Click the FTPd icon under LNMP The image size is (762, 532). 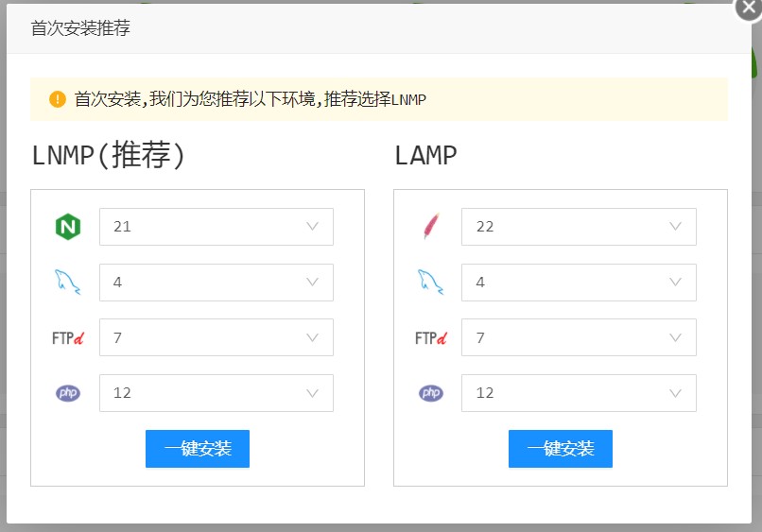[67, 337]
